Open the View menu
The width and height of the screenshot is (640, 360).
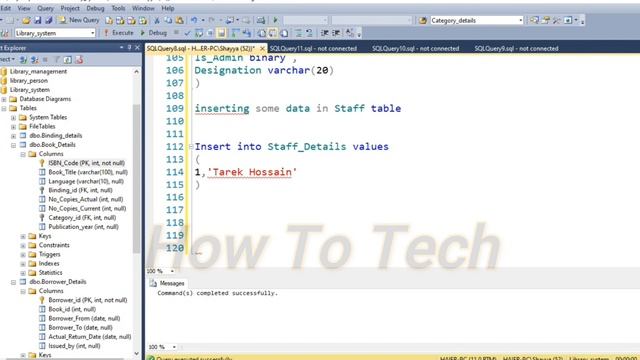[24, 8]
